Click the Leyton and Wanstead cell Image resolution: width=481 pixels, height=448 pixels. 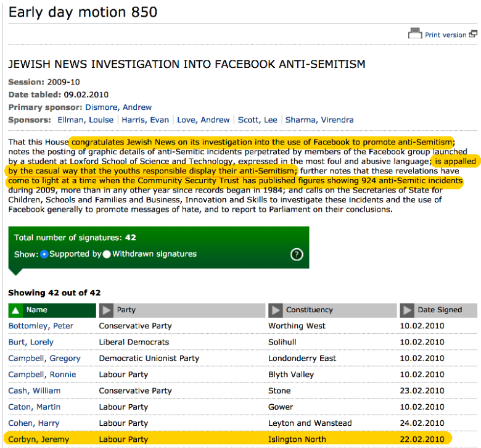click(310, 423)
